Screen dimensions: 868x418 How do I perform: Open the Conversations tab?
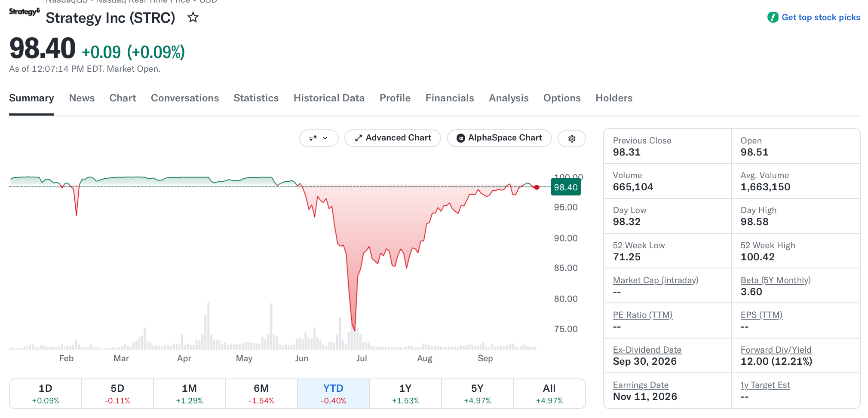click(x=185, y=98)
